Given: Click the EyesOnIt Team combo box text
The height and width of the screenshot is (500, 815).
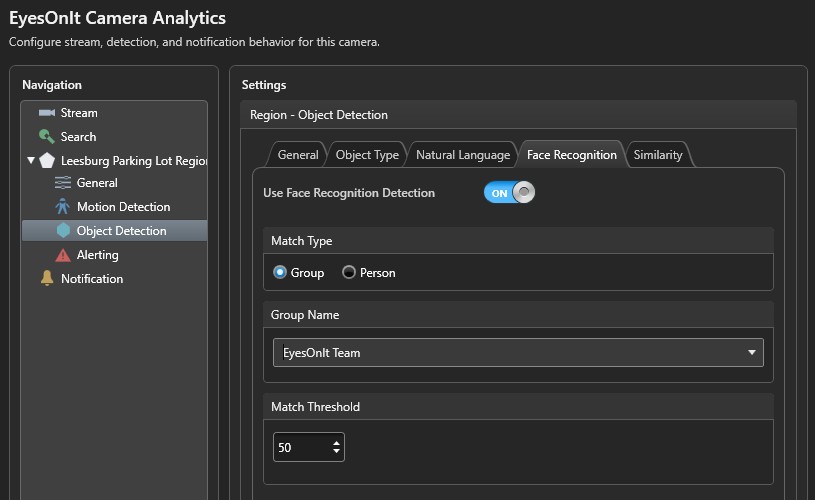Looking at the screenshot, I should [x=321, y=353].
